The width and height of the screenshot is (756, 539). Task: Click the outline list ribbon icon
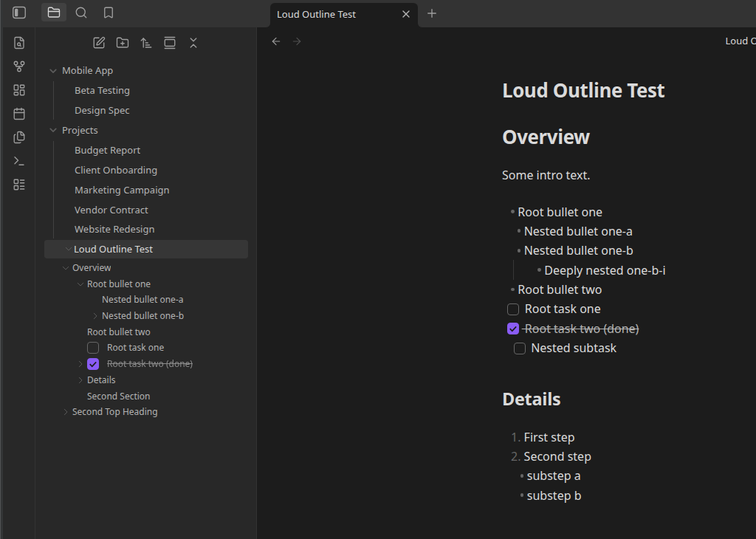click(19, 185)
